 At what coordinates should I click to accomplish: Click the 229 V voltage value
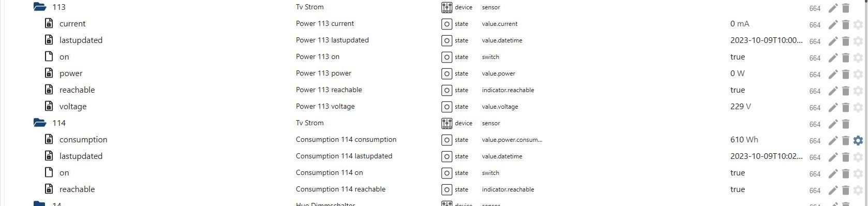click(x=740, y=107)
